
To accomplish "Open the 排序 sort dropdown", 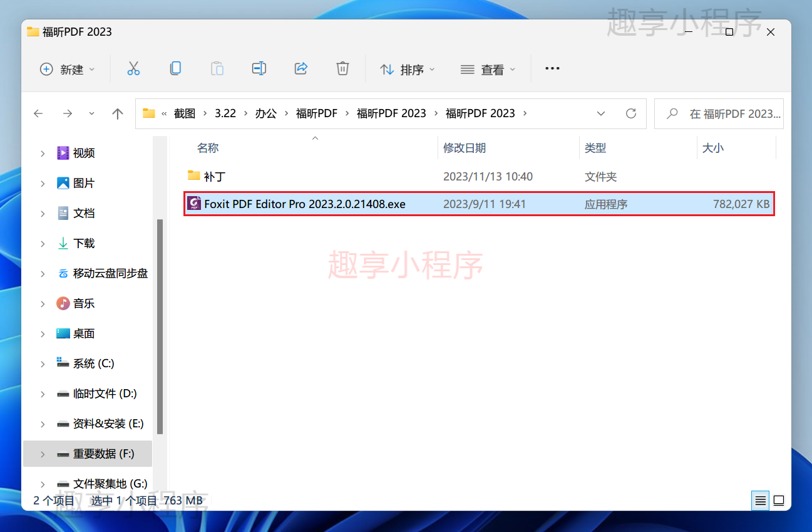I will (408, 69).
